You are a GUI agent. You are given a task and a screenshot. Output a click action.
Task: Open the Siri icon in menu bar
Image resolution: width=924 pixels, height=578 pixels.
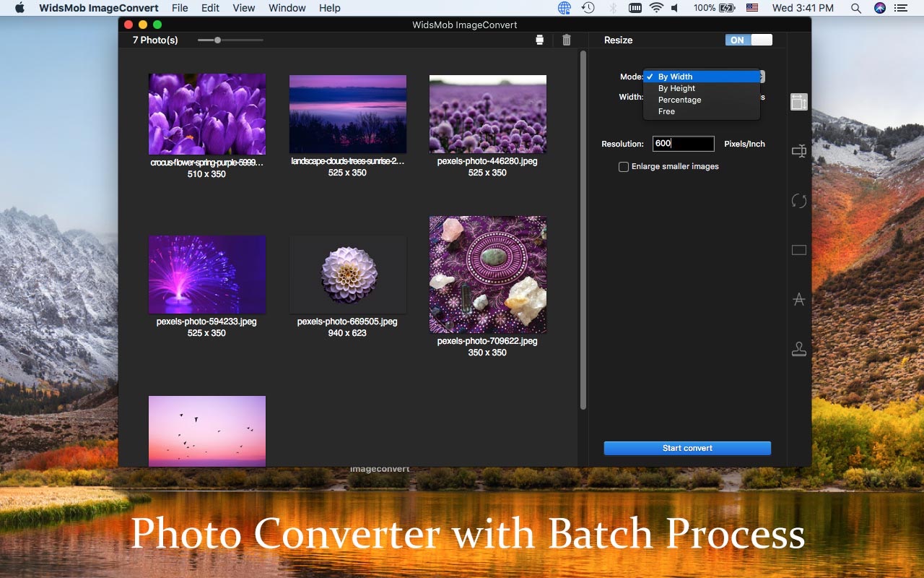point(879,8)
